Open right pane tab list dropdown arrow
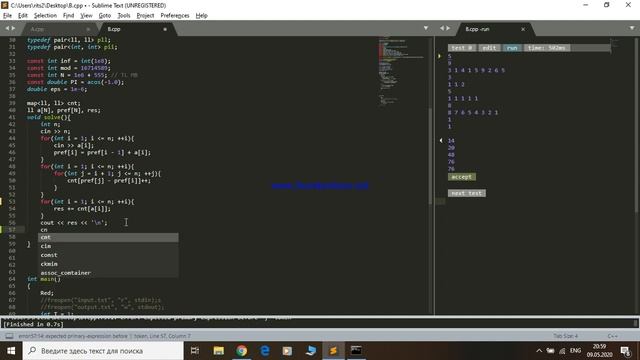This screenshot has width=640, height=360. click(x=632, y=28)
